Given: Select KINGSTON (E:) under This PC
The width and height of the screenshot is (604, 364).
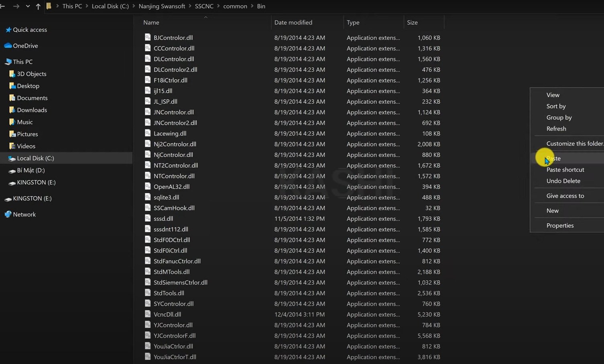Looking at the screenshot, I should [36, 182].
